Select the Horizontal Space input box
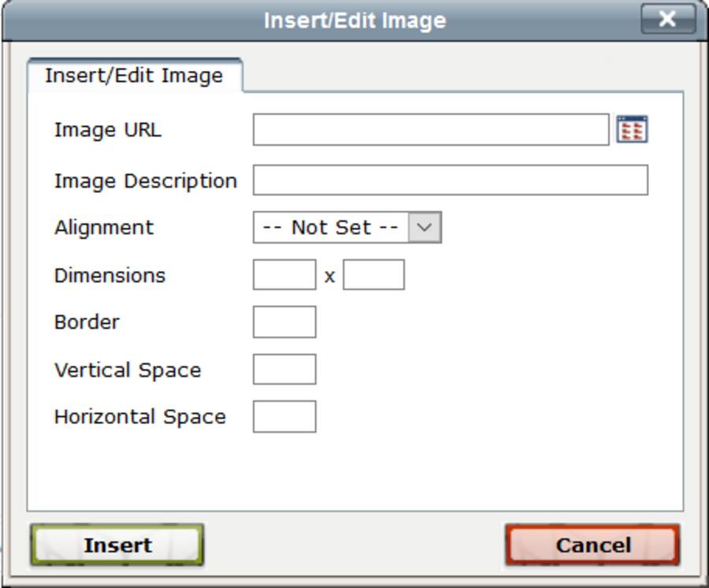This screenshot has height=588, width=709. coord(284,417)
